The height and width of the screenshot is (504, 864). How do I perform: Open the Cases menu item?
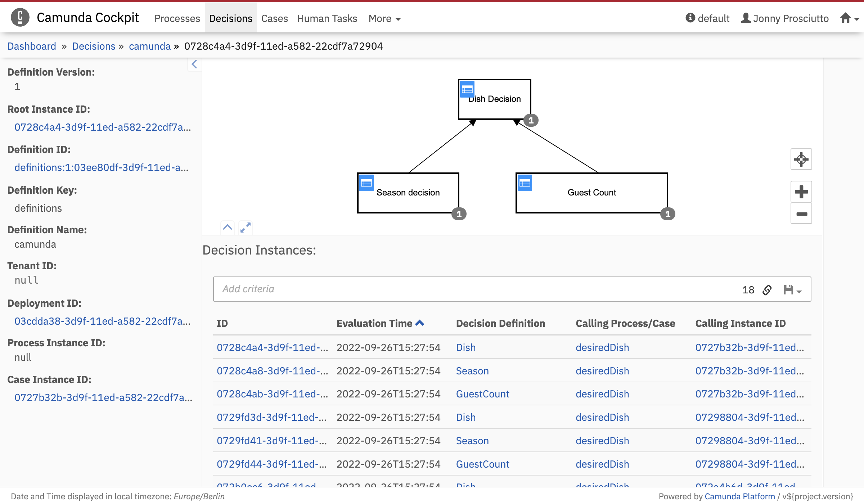(275, 18)
